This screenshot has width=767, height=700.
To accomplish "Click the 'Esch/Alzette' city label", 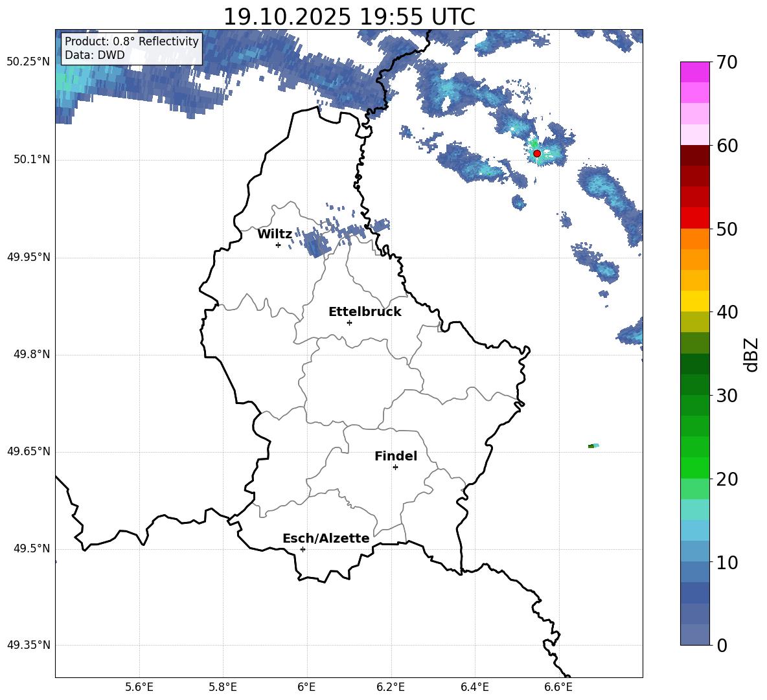I will point(326,538).
